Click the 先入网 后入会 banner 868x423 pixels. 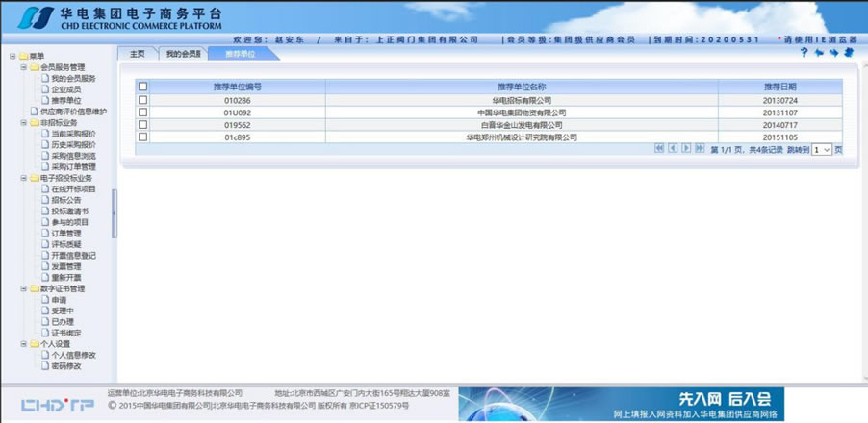pos(664,403)
